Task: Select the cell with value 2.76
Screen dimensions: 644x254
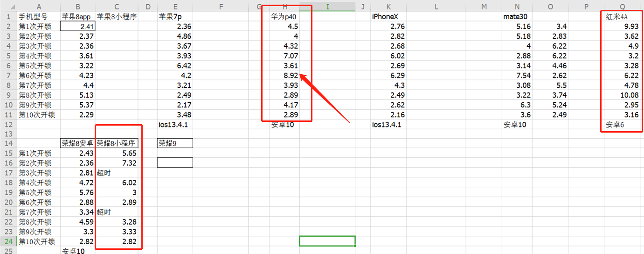Action: click(x=388, y=26)
